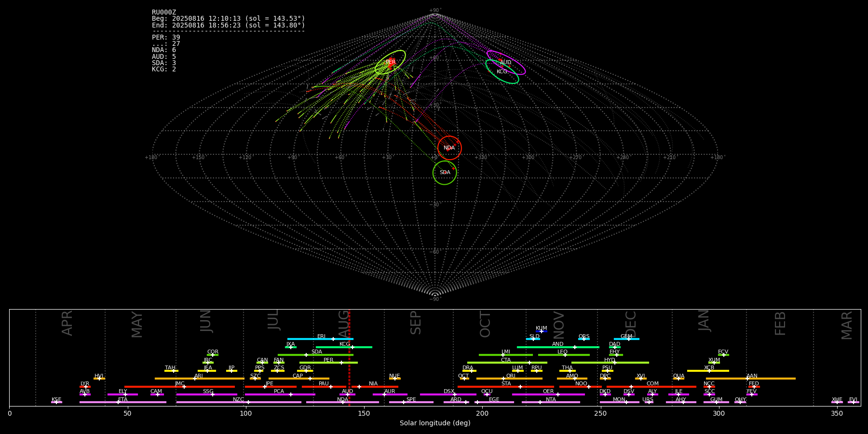
Task: Click the CTA shower bar in timeline
Action: tap(507, 363)
